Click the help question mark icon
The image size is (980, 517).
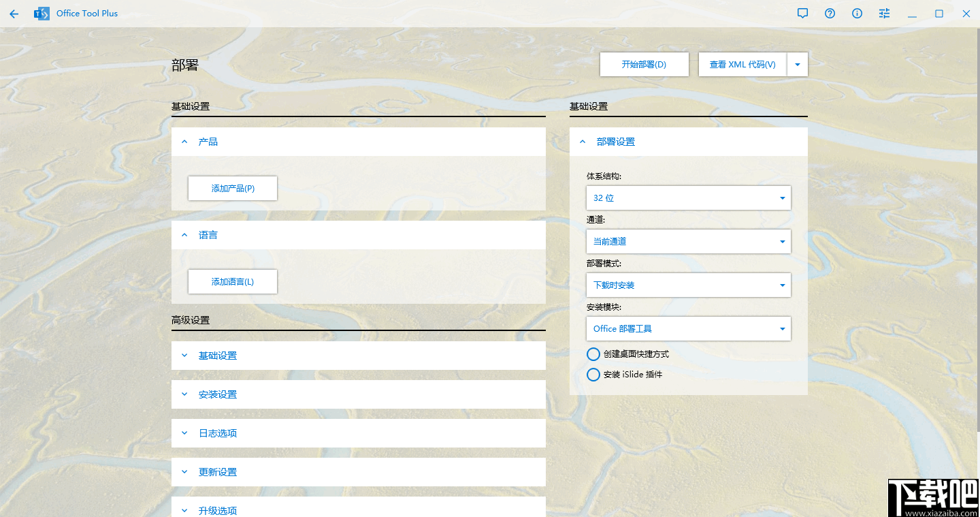(830, 13)
